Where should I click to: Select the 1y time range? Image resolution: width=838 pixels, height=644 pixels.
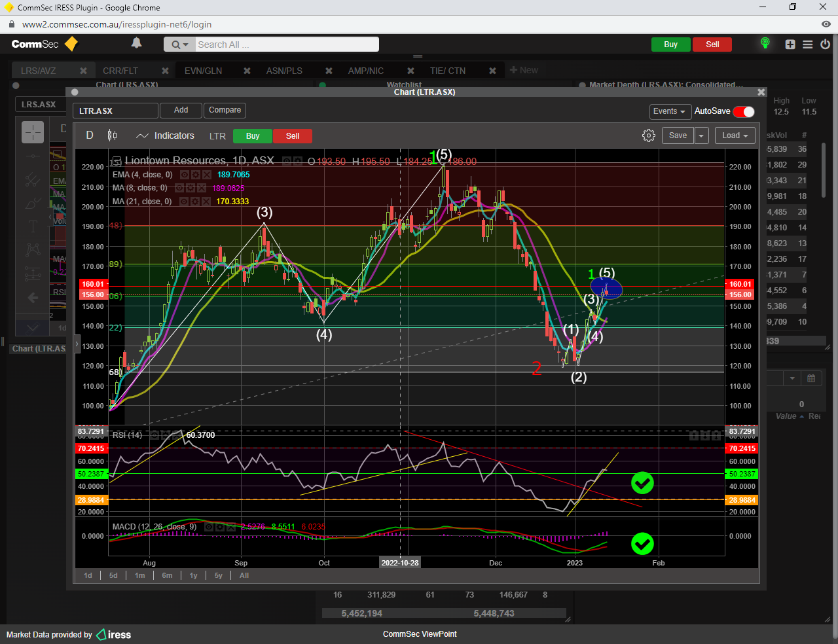click(193, 576)
